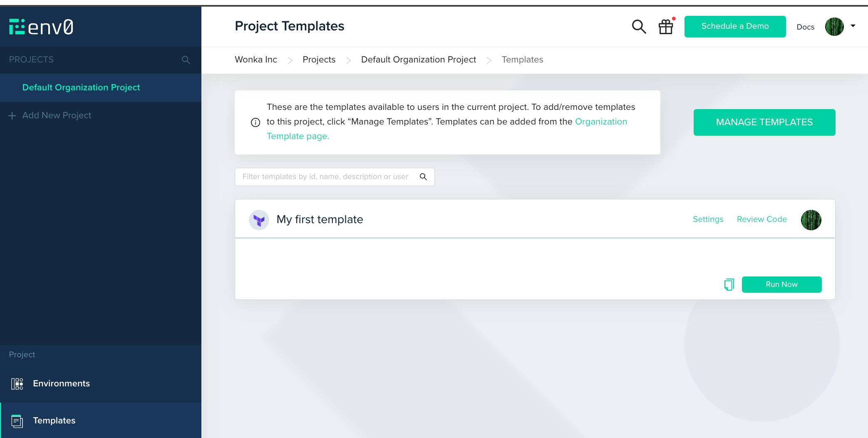Click the search icon in the projects sidebar
The width and height of the screenshot is (868, 438).
(186, 60)
